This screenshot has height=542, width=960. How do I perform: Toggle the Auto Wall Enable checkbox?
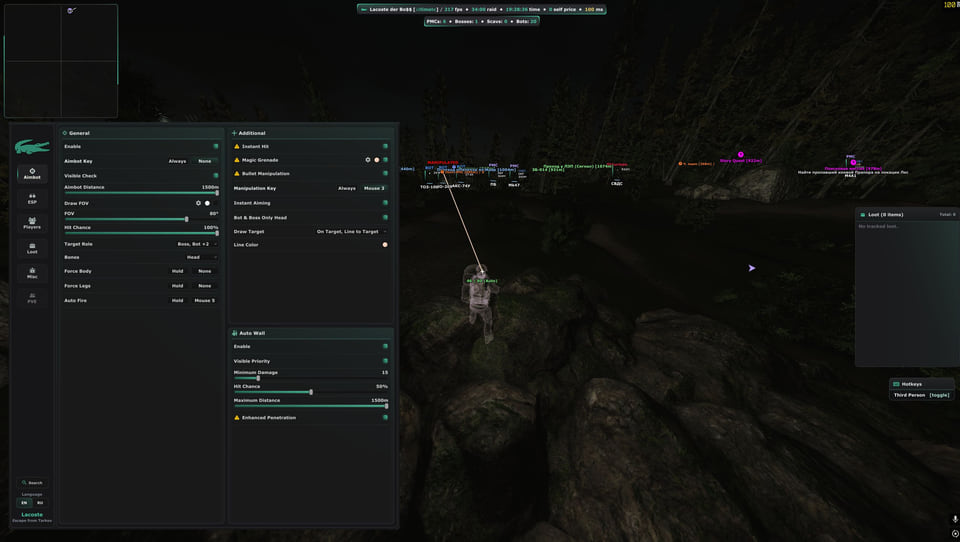[x=385, y=347]
